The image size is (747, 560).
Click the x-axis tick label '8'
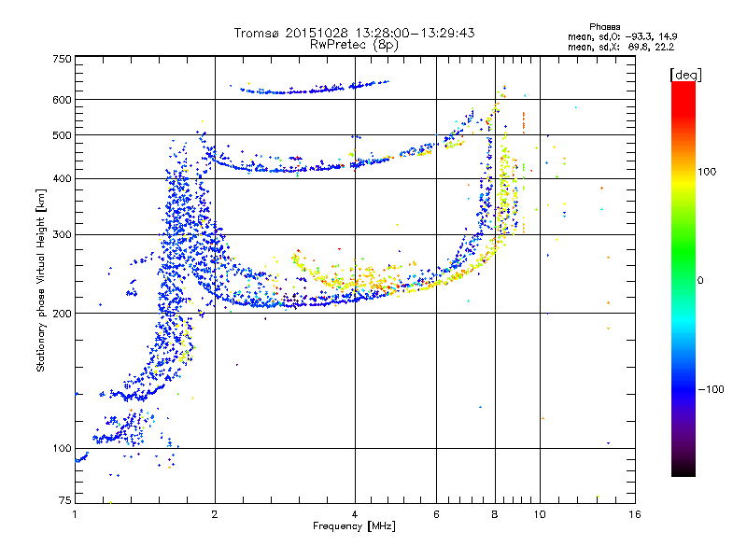[495, 514]
